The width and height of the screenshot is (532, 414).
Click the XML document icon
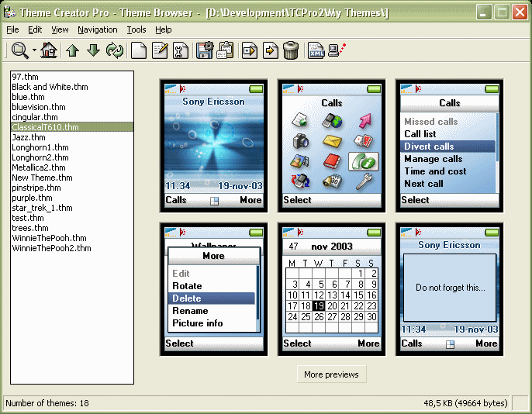point(316,50)
